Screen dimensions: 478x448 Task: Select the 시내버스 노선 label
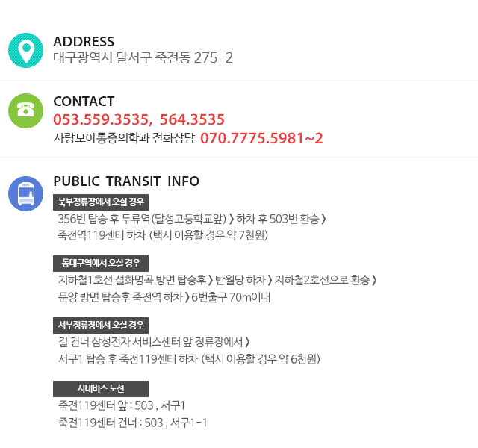point(101,389)
